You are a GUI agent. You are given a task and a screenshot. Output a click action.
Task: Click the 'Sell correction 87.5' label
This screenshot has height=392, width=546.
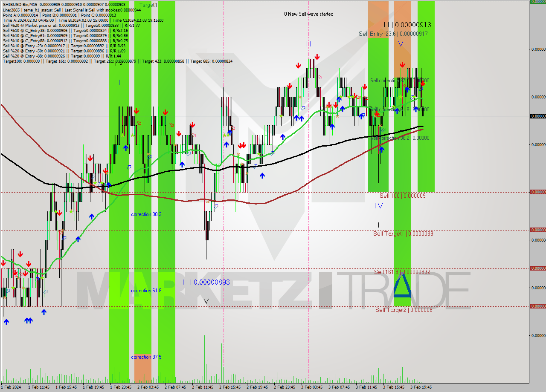pos(400,81)
